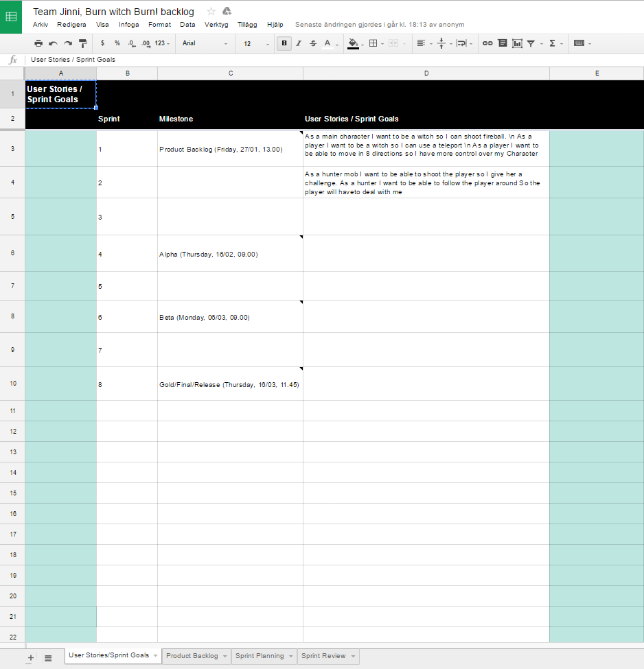
Task: Select the Alpha milestone cell
Action: pos(230,254)
